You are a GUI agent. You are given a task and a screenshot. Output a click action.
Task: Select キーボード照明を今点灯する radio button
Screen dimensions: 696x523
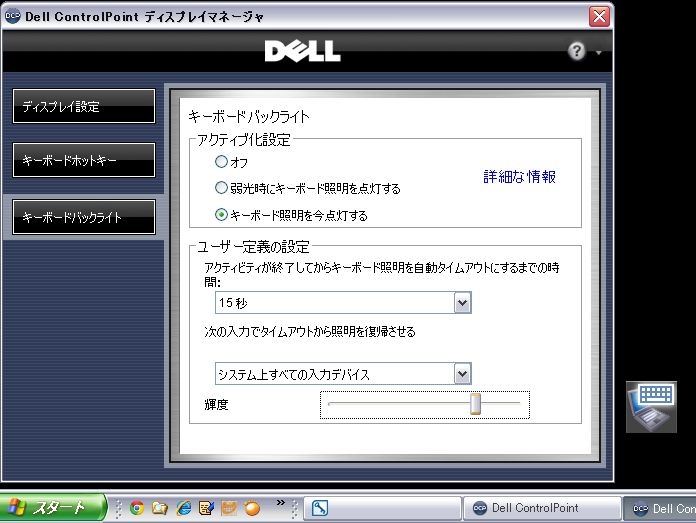click(221, 215)
